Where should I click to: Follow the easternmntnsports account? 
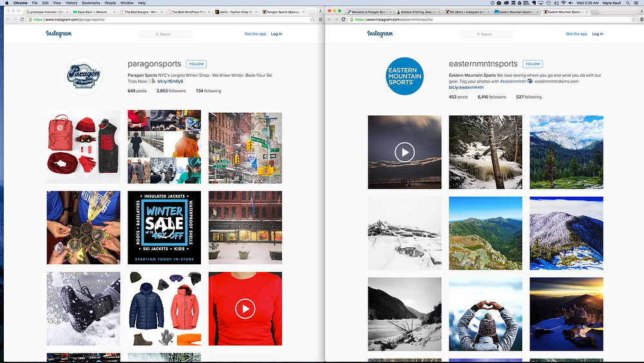(533, 64)
